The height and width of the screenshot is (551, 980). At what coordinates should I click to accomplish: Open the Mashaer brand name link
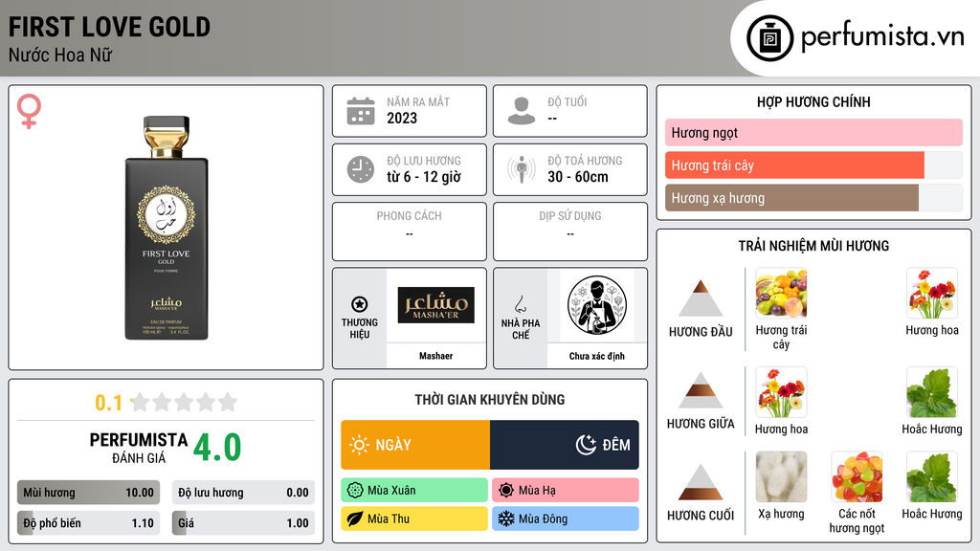click(435, 356)
